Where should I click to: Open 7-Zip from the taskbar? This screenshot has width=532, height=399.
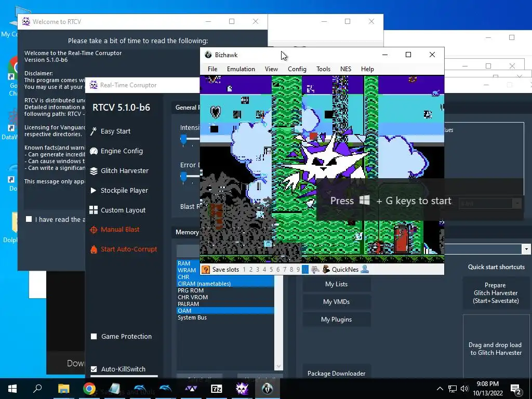[217, 389]
